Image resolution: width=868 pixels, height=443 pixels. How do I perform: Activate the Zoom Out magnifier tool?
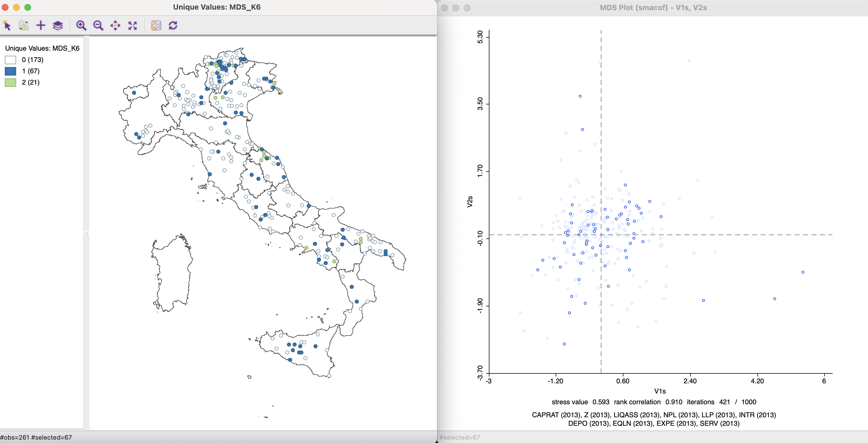click(x=98, y=25)
